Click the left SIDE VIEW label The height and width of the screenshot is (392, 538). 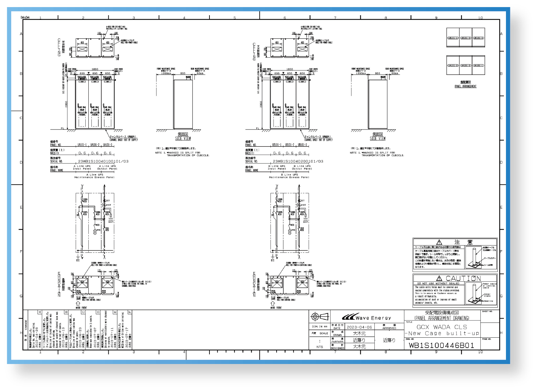(x=183, y=138)
